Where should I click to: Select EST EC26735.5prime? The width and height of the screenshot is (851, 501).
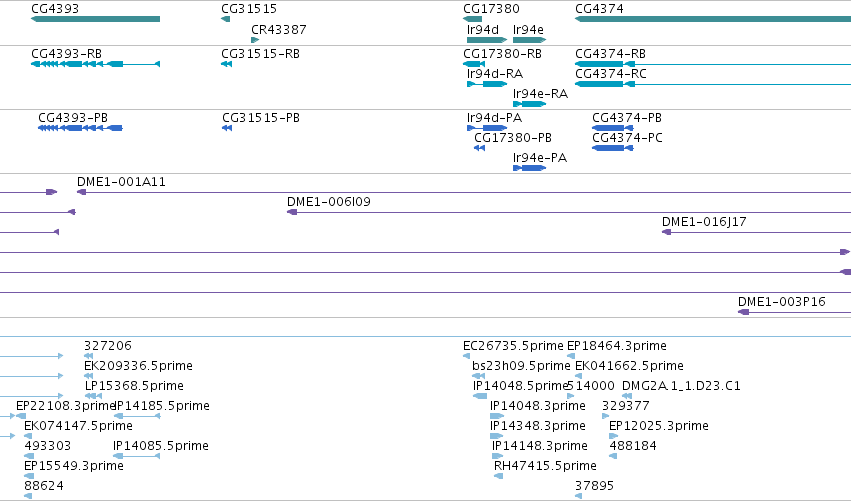tap(513, 346)
